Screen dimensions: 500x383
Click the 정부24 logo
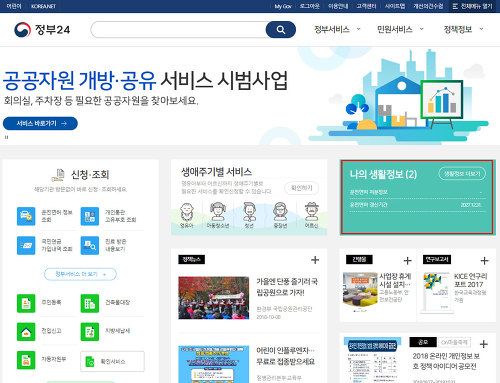click(42, 30)
